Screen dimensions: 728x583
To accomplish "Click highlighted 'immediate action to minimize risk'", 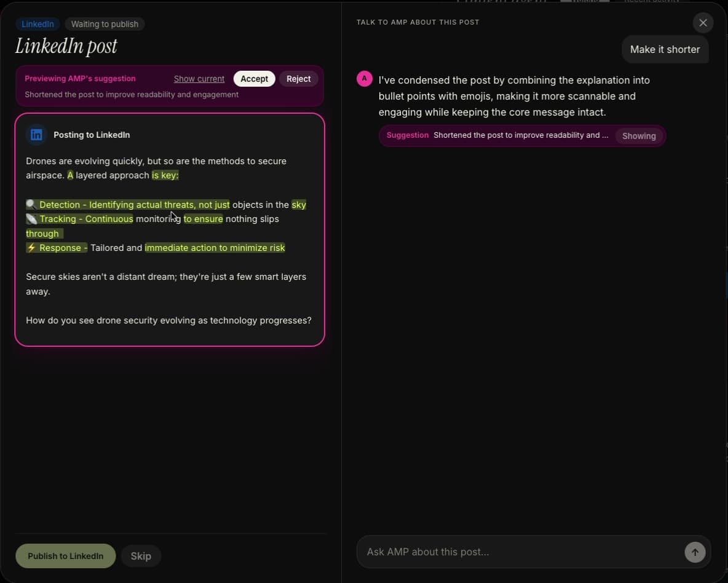I will pyautogui.click(x=215, y=248).
